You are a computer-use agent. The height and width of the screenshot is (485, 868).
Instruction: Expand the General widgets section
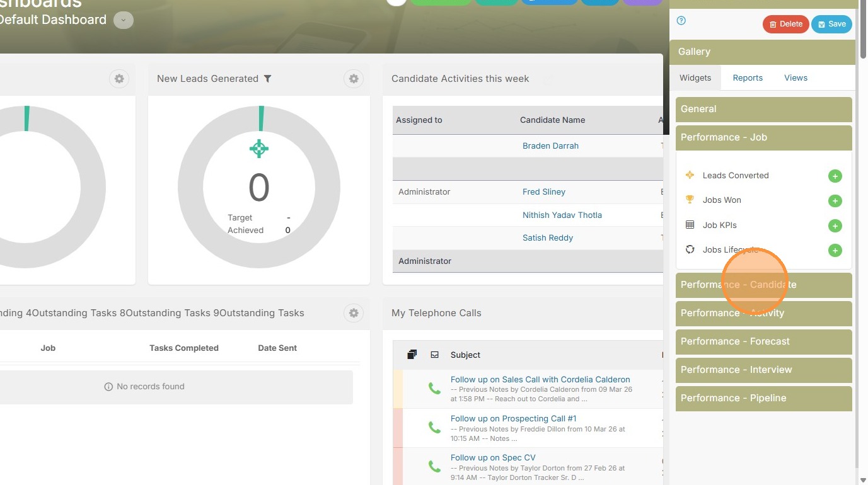[763, 109]
